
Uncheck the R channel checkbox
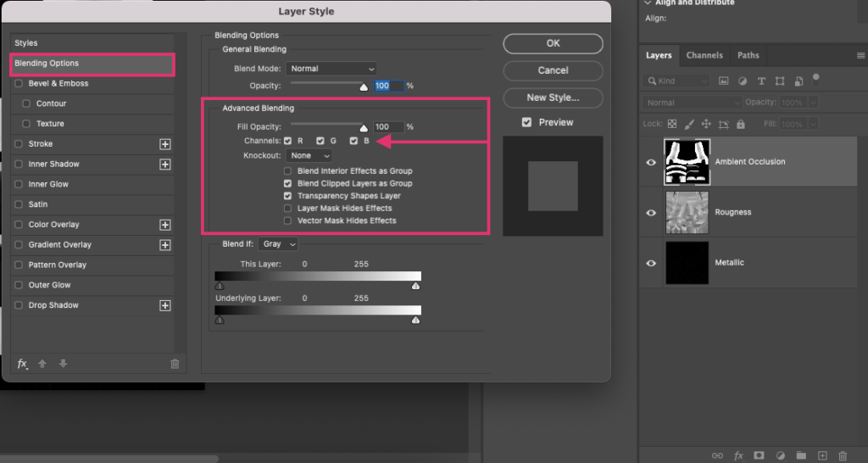[x=288, y=142]
